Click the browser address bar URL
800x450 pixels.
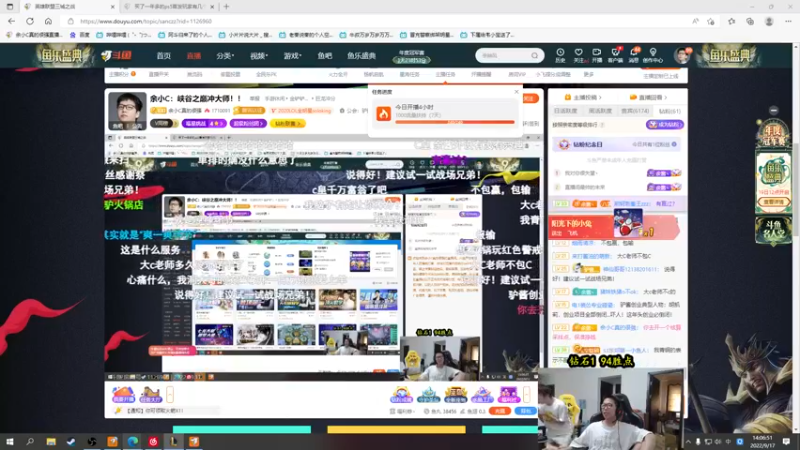tap(145, 21)
